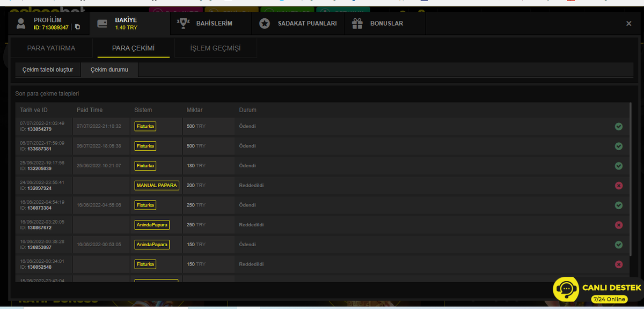This screenshot has width=644, height=309.
Task: Open the Bakiye tab
Action: pos(130,24)
